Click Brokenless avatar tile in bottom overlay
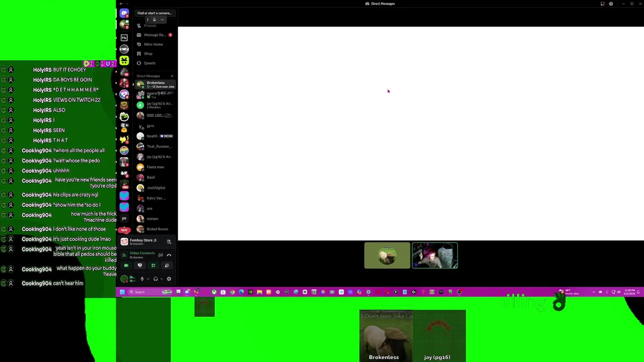 point(386,336)
